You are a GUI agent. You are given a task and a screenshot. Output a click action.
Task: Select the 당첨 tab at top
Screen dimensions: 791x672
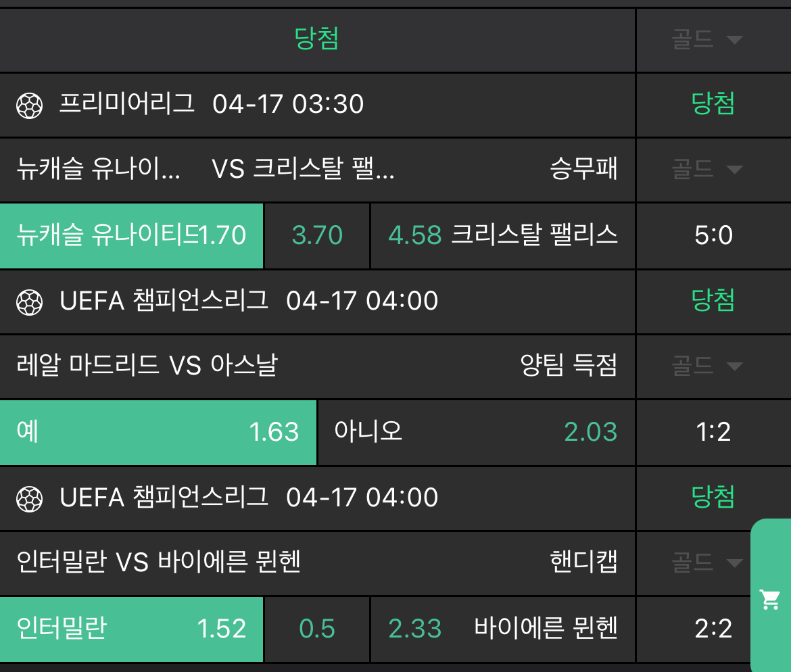point(316,39)
